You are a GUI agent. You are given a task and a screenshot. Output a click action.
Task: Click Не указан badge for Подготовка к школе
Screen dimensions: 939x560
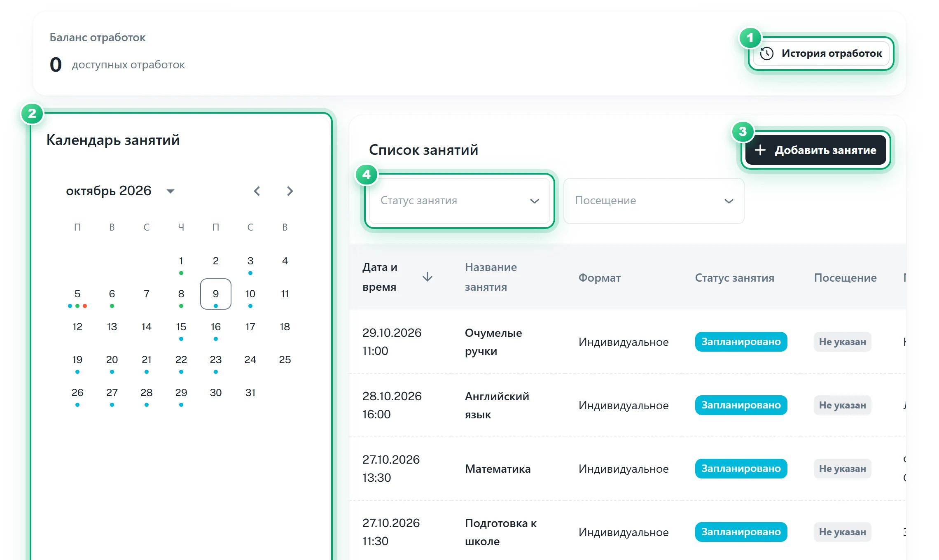842,532
